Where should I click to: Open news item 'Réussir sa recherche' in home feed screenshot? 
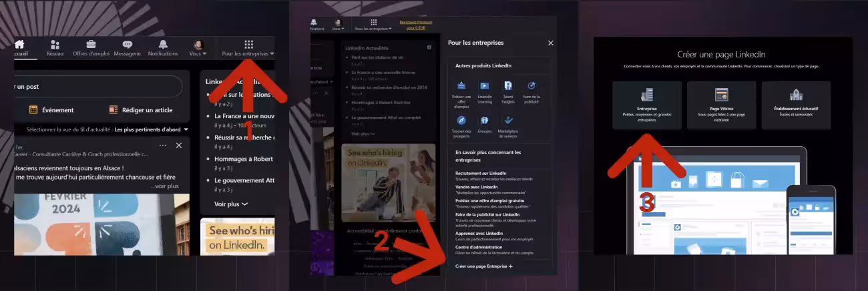coord(244,137)
